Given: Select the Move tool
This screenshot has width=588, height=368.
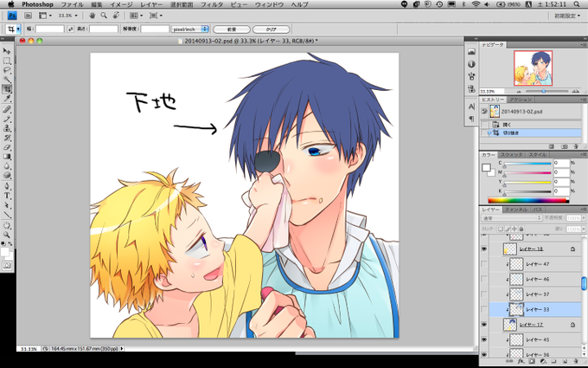Looking at the screenshot, I should [x=7, y=51].
